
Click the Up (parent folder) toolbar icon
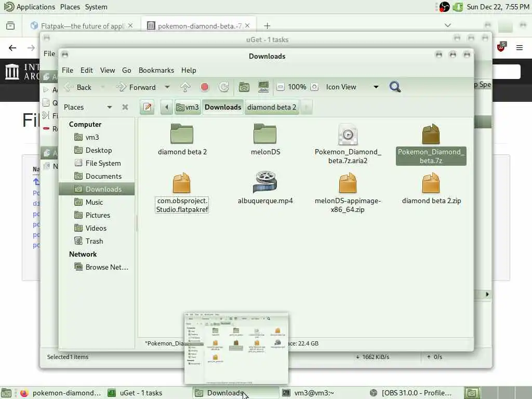[185, 87]
